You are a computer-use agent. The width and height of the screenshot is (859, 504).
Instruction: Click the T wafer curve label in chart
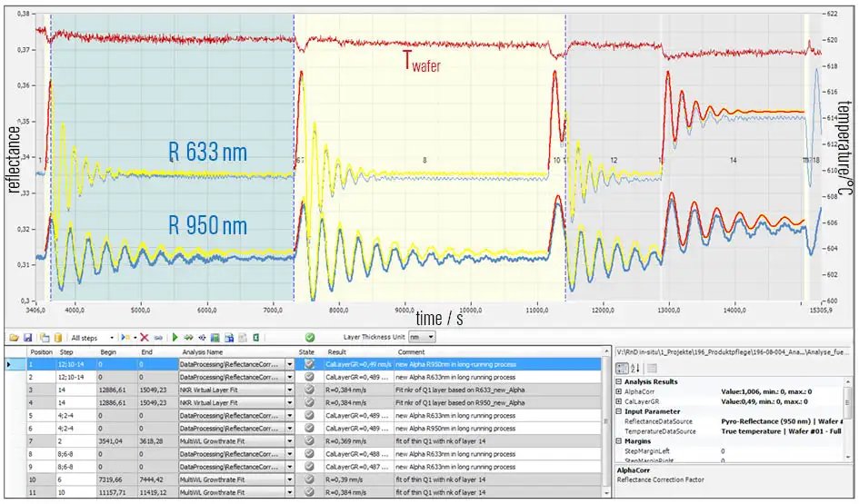click(422, 61)
